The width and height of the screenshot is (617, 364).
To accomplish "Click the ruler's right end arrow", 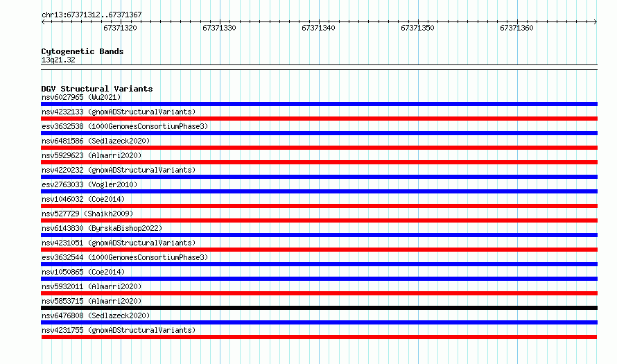I will 596,21.
